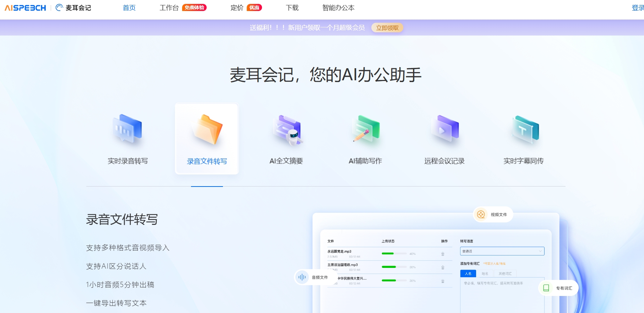Click the 优惠 badge next to 定价
Viewport: 644px width, 313px height.
(x=254, y=7)
